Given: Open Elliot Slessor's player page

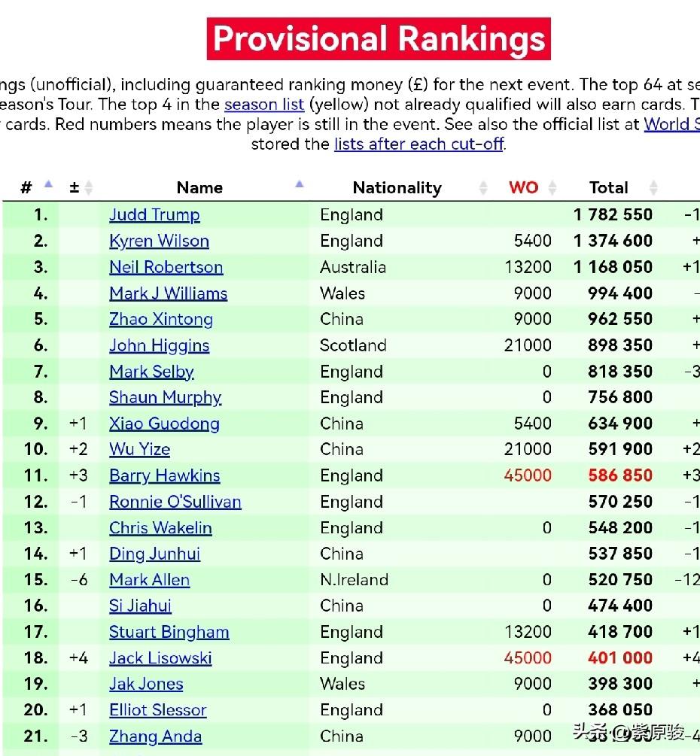Looking at the screenshot, I should pos(158,710).
